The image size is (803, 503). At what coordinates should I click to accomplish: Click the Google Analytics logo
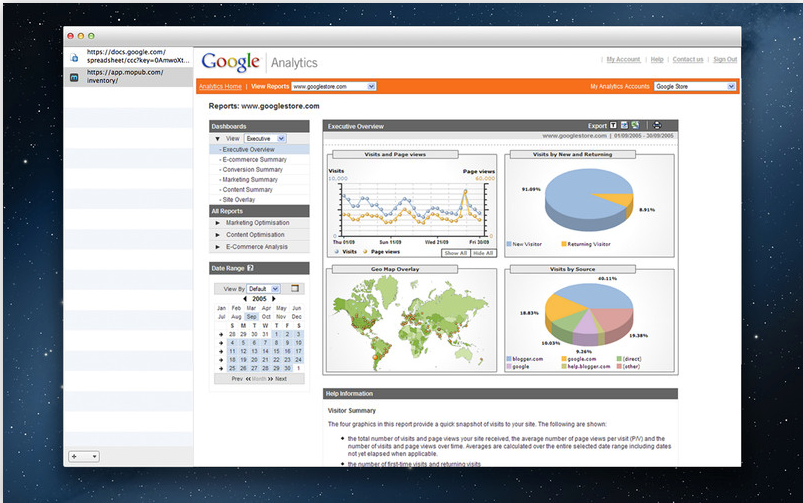coord(259,62)
